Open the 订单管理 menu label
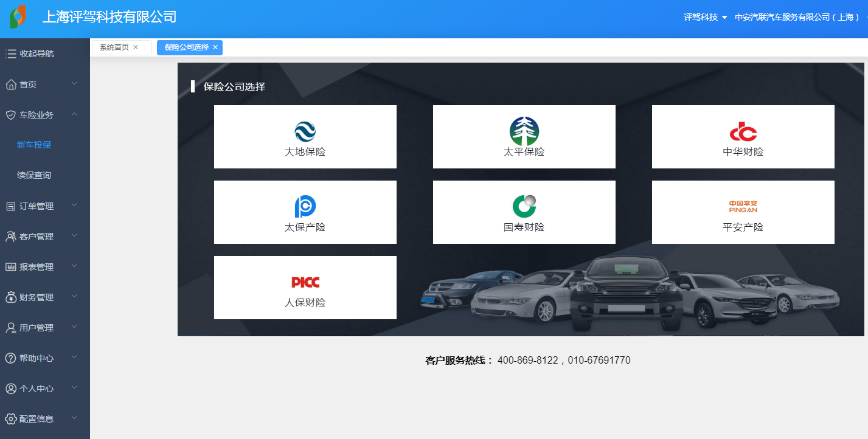This screenshot has height=439, width=868. click(36, 206)
